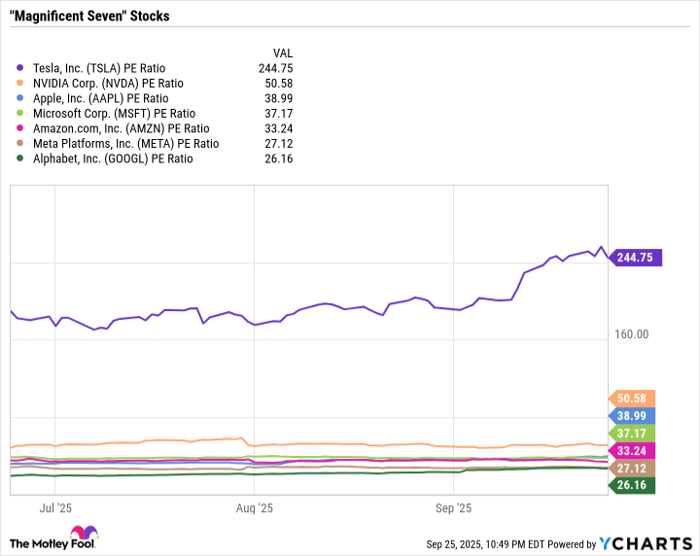Click the dark green 26.16 end-value tag
The width and height of the screenshot is (700, 556).
tap(631, 485)
